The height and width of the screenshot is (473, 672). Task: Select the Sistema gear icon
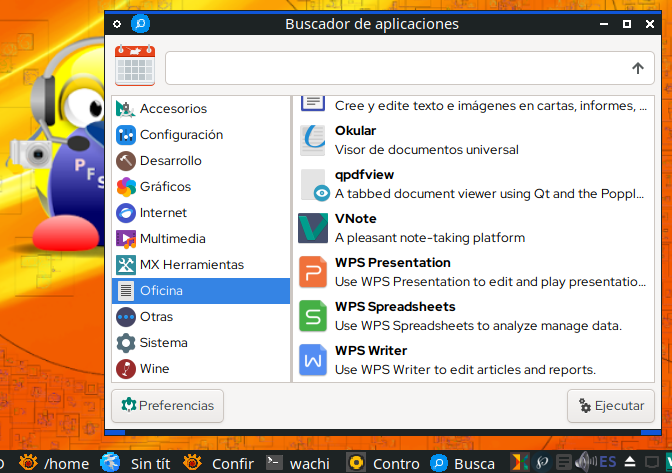click(x=126, y=343)
